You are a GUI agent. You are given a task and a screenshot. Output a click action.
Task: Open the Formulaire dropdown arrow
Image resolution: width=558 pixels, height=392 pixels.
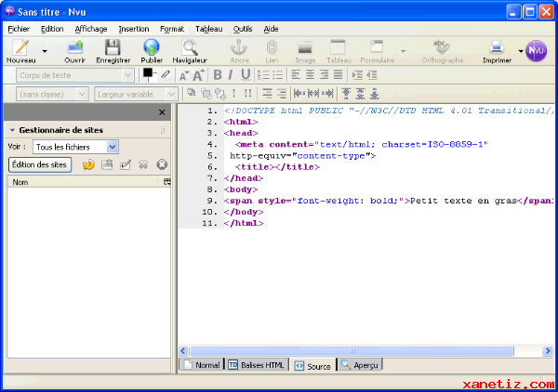pos(404,51)
